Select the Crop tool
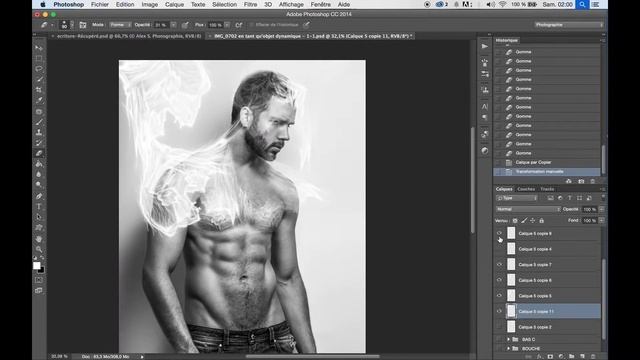Image resolution: width=640 pixels, height=360 pixels. coord(39,90)
